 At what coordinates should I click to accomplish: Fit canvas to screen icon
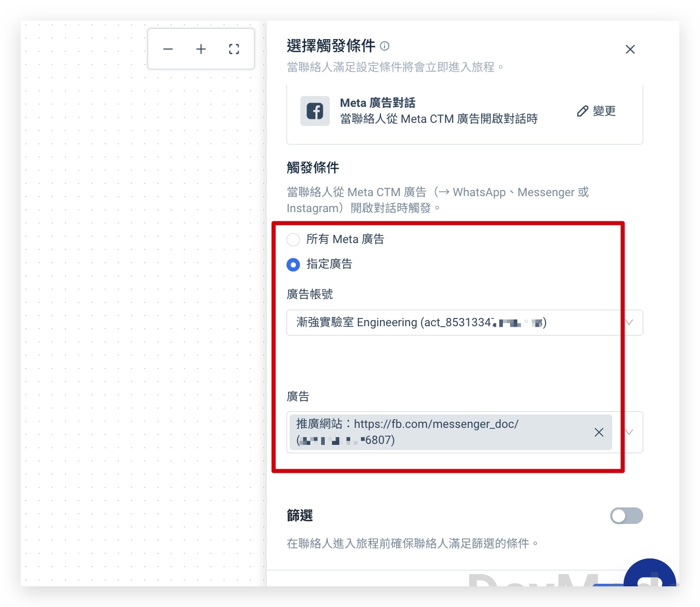point(234,49)
